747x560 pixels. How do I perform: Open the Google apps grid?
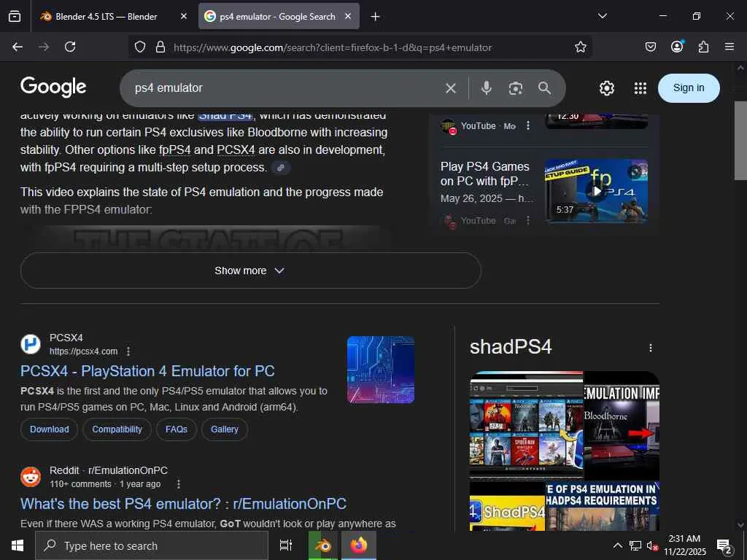point(640,88)
